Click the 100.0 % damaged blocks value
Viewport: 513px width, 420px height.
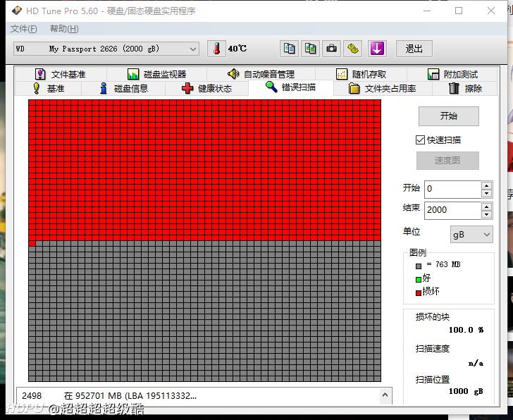point(466,330)
